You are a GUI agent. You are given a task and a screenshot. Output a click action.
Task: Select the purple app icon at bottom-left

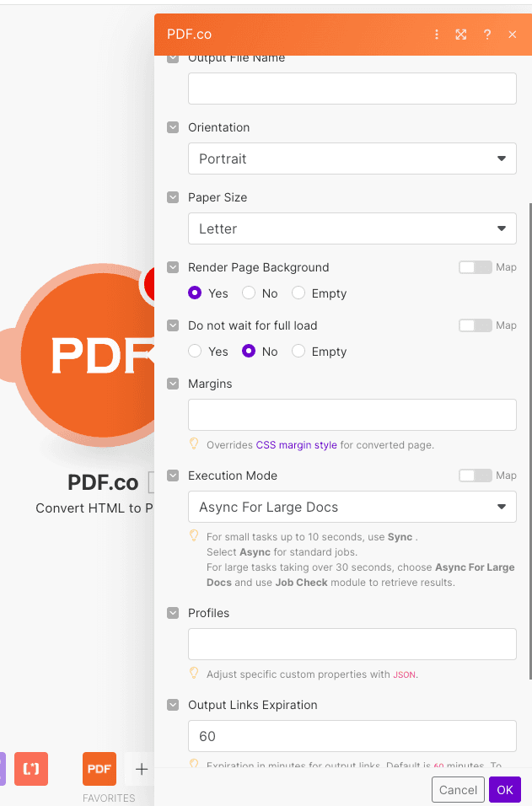tap(2, 769)
